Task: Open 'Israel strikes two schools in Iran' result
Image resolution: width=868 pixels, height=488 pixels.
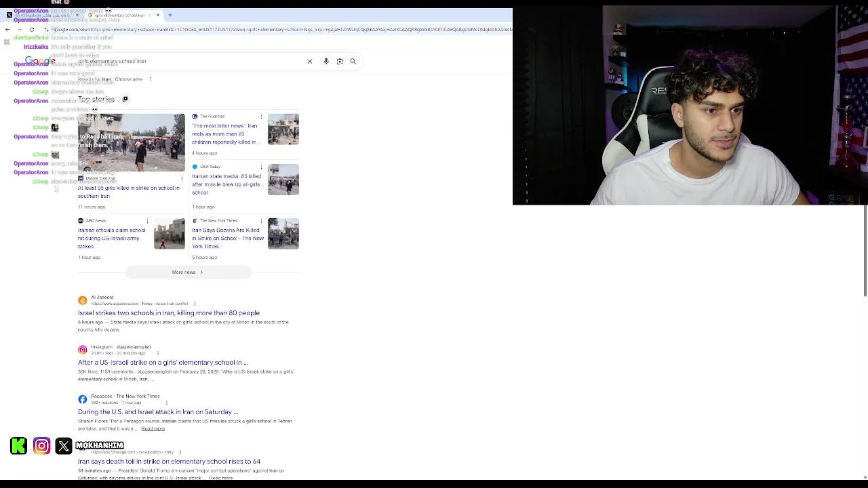Action: [x=169, y=313]
